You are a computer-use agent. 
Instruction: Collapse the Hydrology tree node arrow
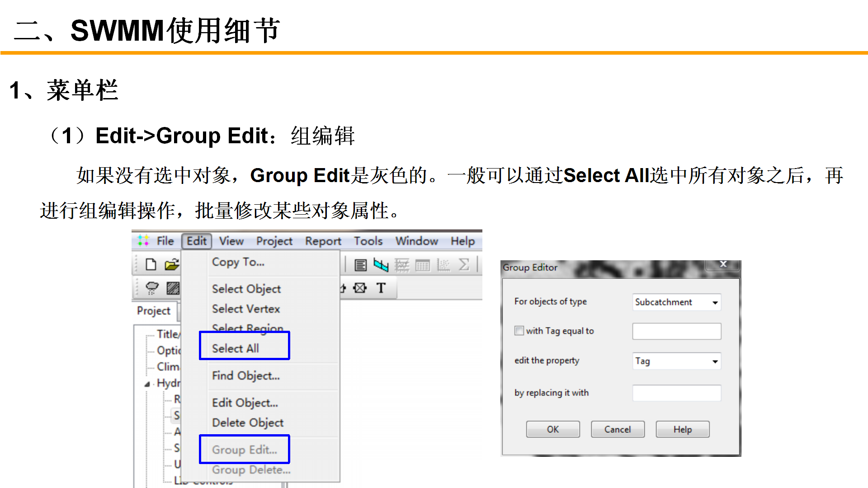147,384
